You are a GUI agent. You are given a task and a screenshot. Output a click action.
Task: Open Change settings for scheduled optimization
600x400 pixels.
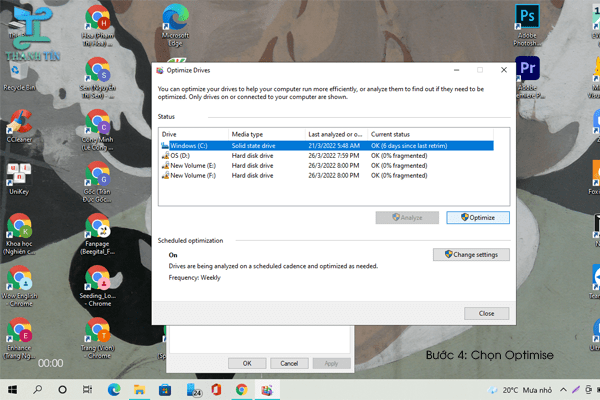click(471, 255)
